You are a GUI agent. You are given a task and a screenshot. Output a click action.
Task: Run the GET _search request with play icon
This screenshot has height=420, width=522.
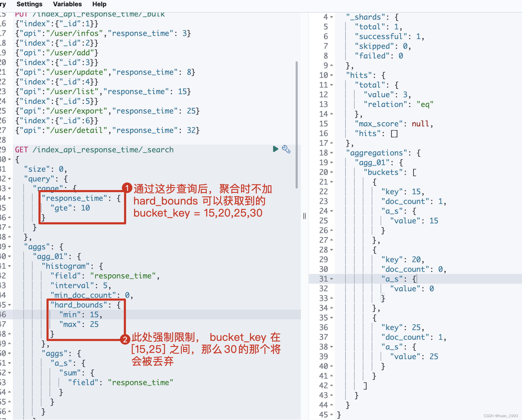point(275,149)
